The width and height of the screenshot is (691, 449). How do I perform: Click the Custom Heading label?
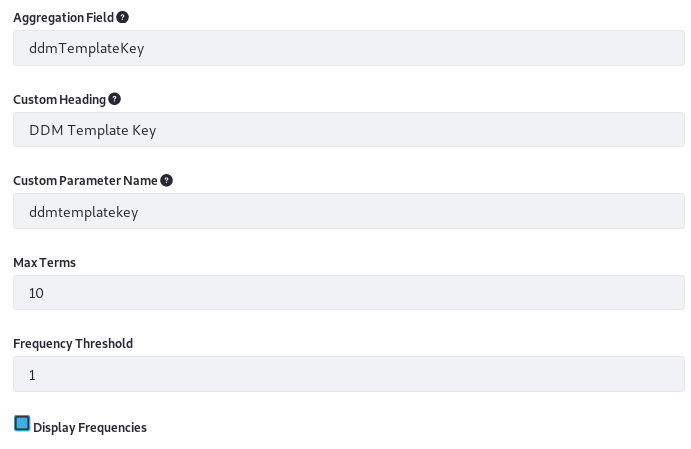[59, 100]
